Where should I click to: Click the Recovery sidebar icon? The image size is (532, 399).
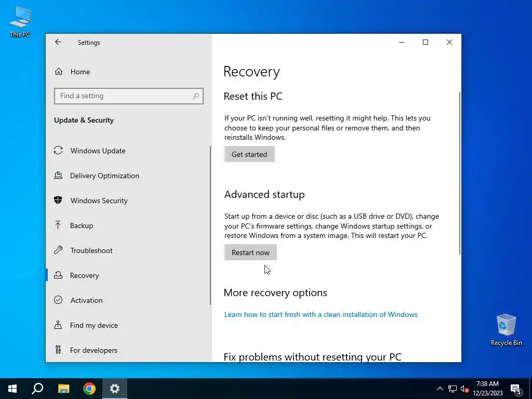click(58, 275)
